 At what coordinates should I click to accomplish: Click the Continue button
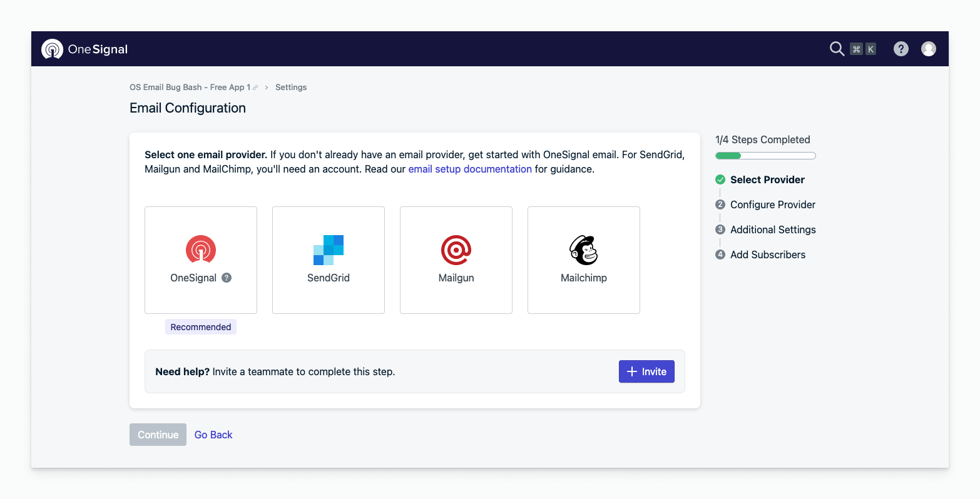point(158,435)
